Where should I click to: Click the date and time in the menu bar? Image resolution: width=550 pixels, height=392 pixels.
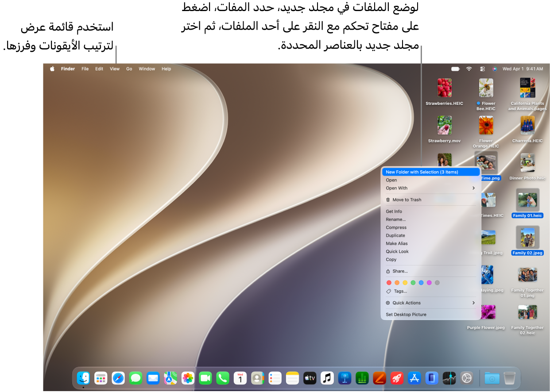[x=523, y=69]
